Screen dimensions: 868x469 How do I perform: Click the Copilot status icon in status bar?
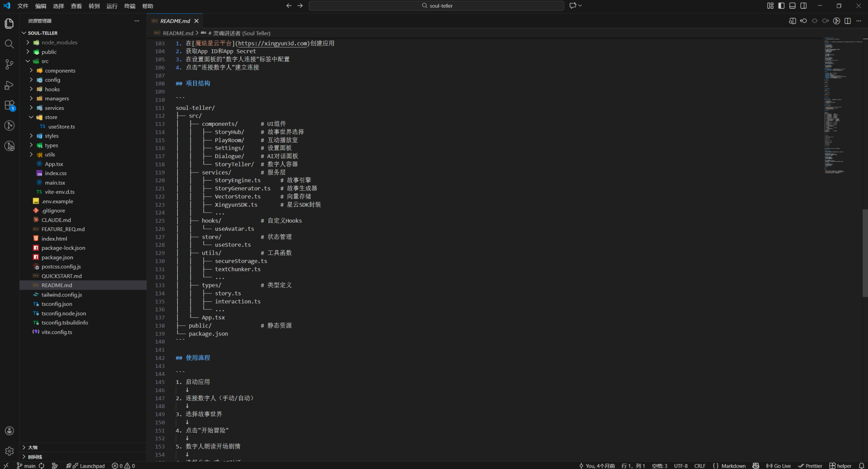(x=756, y=466)
